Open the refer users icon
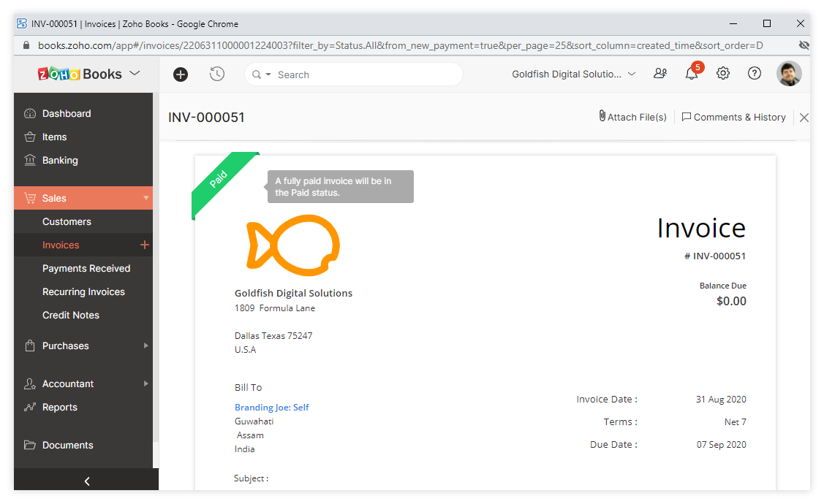 [x=660, y=74]
